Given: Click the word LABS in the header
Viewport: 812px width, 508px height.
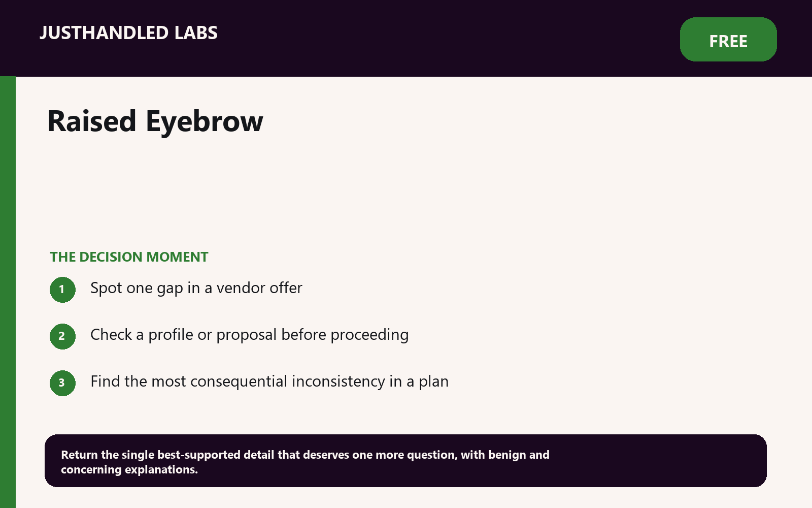Looking at the screenshot, I should (196, 33).
